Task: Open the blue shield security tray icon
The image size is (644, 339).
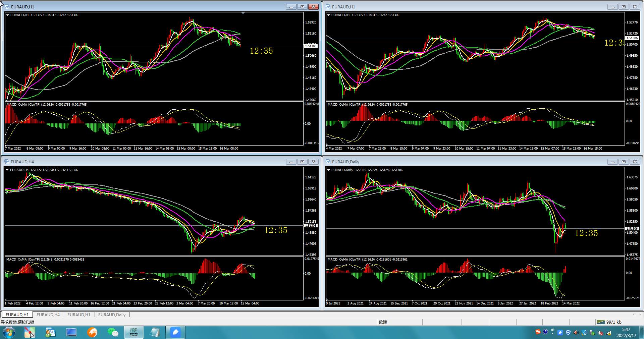Action: pyautogui.click(x=568, y=333)
